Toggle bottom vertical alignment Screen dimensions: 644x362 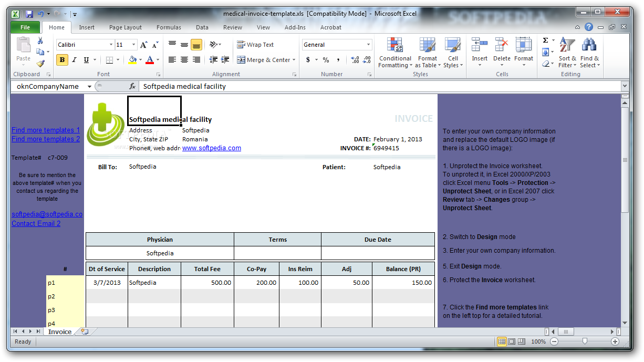pyautogui.click(x=196, y=45)
